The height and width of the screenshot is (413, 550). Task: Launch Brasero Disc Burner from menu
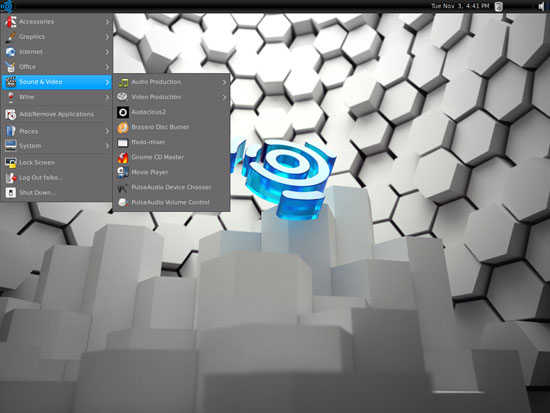[172, 127]
